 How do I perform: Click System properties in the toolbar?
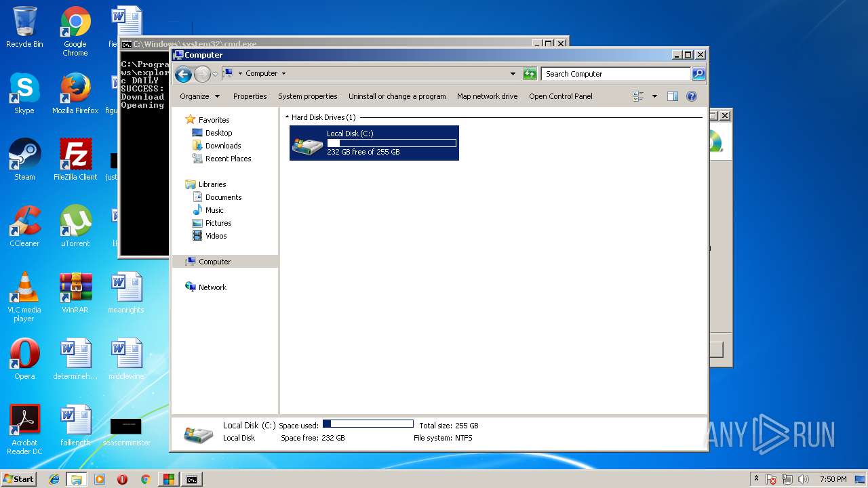(x=307, y=96)
